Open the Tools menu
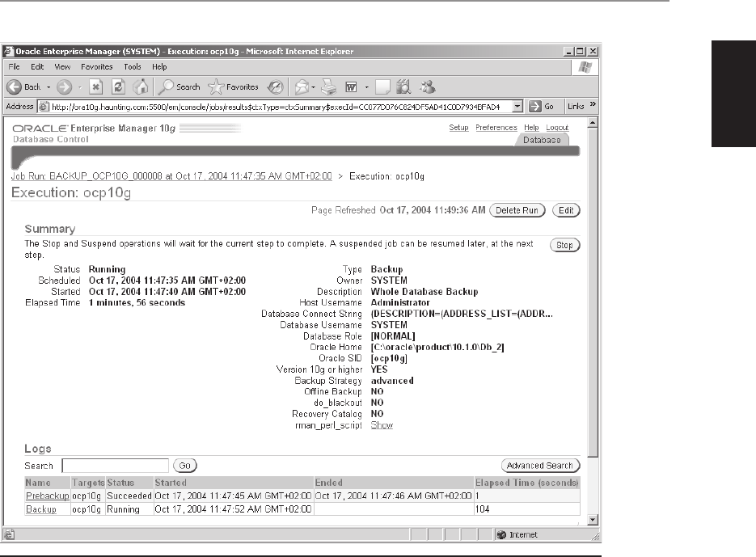This screenshot has width=756, height=557. click(x=132, y=66)
